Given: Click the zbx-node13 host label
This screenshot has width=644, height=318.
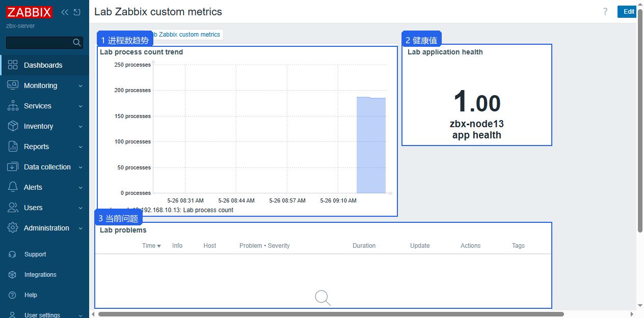Looking at the screenshot, I should pyautogui.click(x=477, y=124).
